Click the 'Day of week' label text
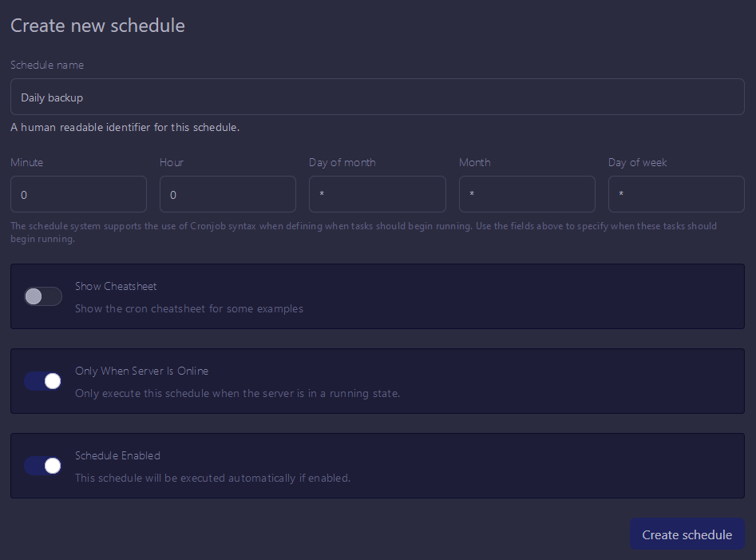The width and height of the screenshot is (756, 560). tap(637, 162)
